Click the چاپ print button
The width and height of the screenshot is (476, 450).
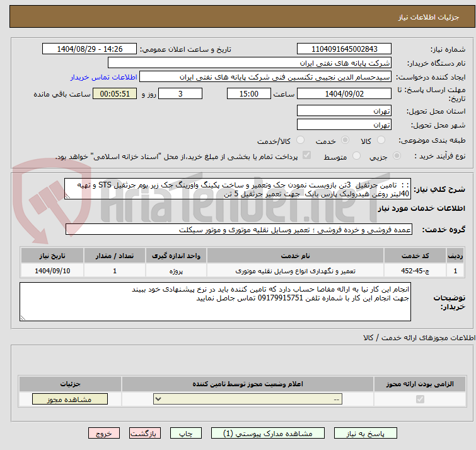(186, 434)
